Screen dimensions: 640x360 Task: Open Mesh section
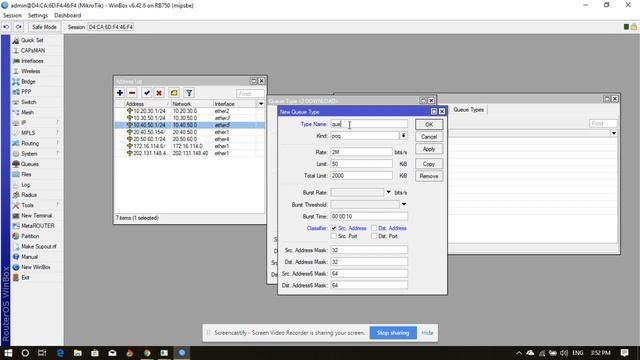27,112
